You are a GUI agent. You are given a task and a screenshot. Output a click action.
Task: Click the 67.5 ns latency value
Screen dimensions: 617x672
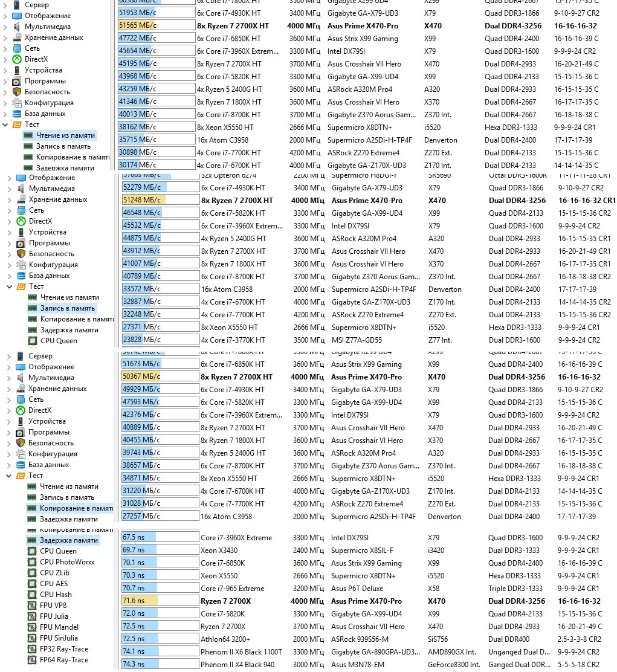(134, 537)
